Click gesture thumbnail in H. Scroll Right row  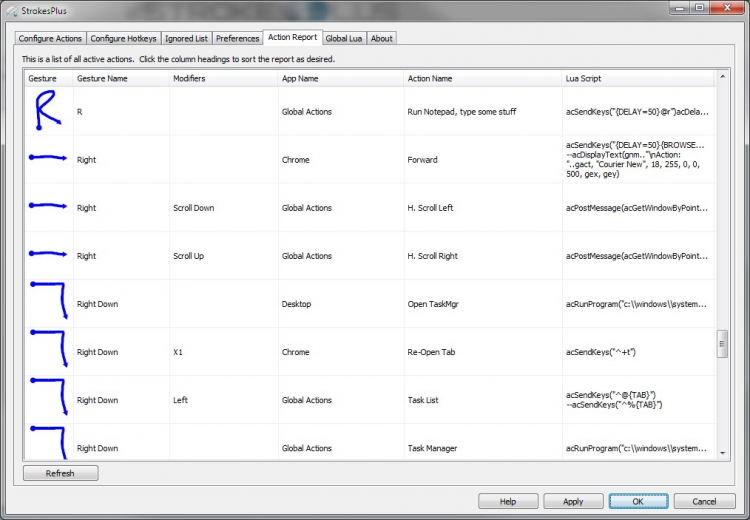(48, 254)
